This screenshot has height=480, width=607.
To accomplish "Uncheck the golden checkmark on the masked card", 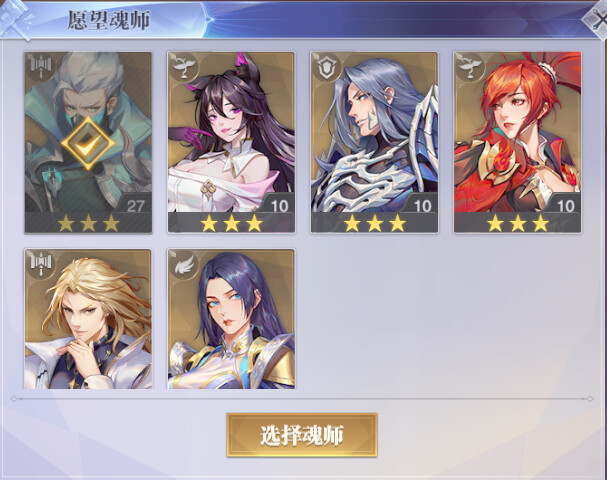I will [x=88, y=143].
